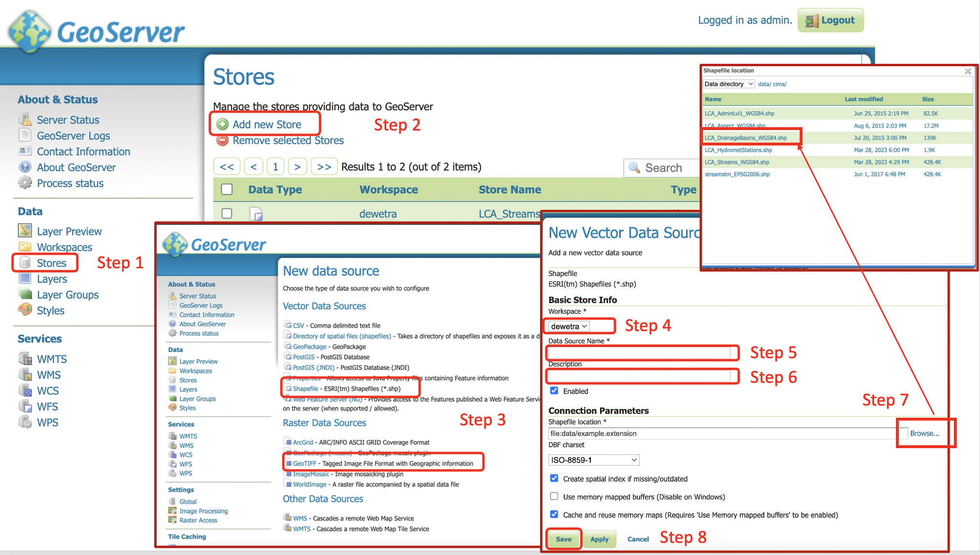Tick the select-all checkbox in Stores table header
Screen dimensions: 980x555
[227, 189]
